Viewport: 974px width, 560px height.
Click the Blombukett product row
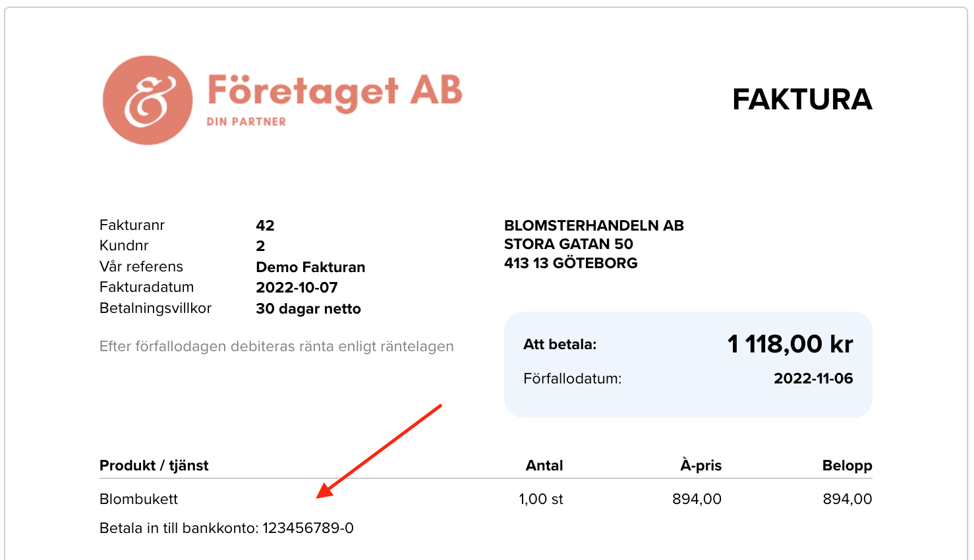[x=486, y=499]
